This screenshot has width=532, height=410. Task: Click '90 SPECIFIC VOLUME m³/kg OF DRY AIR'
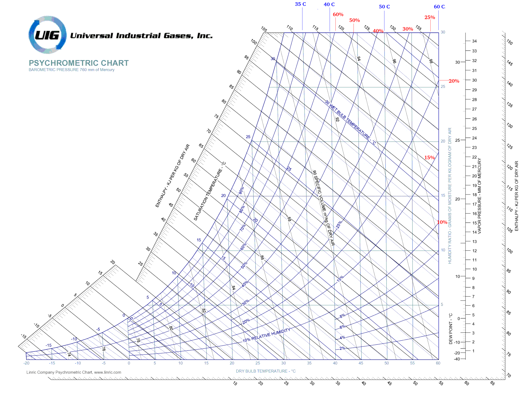[323, 208]
